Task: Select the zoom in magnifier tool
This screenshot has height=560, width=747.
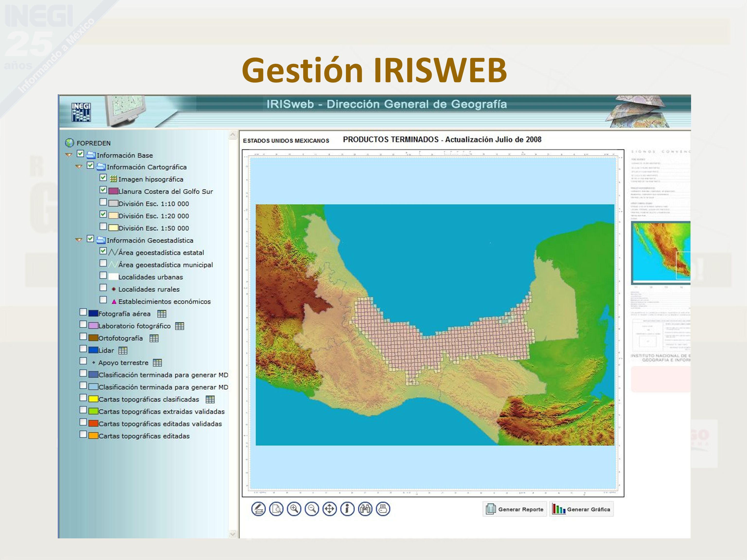Action: coord(294,509)
